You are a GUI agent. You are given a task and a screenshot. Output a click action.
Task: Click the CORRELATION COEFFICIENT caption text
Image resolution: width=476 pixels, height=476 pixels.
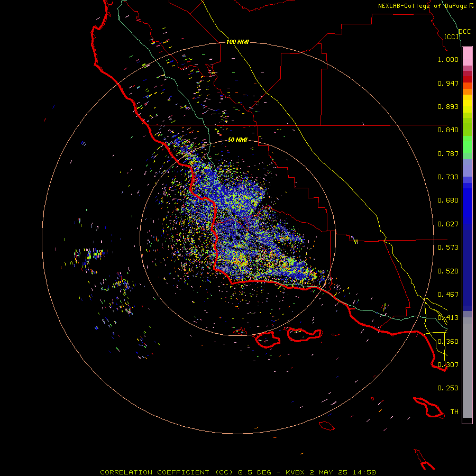tap(154, 472)
